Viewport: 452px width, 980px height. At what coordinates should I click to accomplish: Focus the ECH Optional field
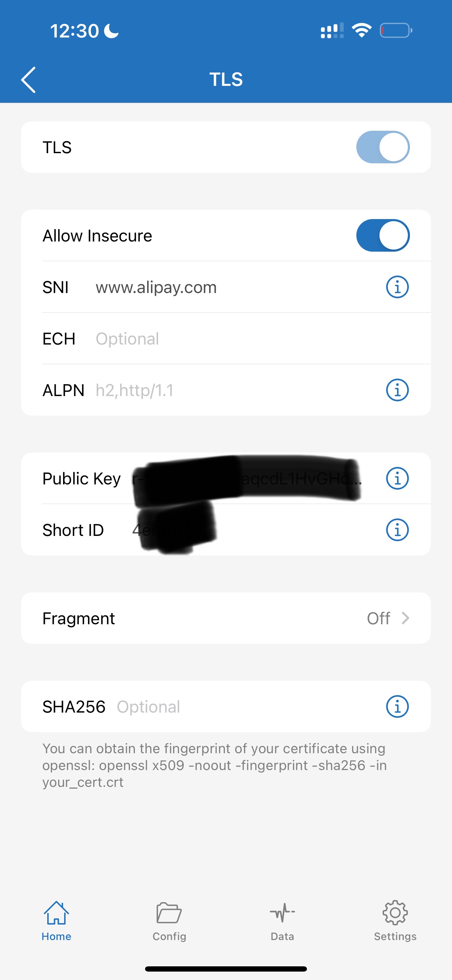[x=228, y=339]
